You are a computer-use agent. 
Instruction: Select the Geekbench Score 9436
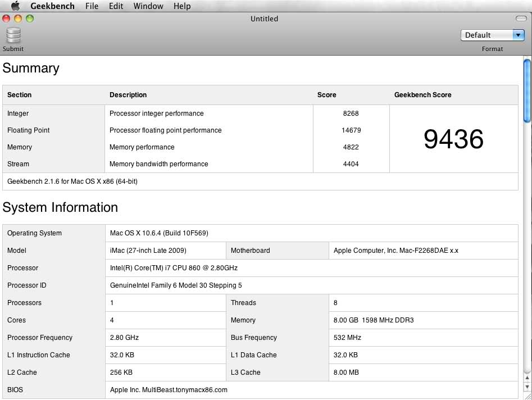point(453,139)
